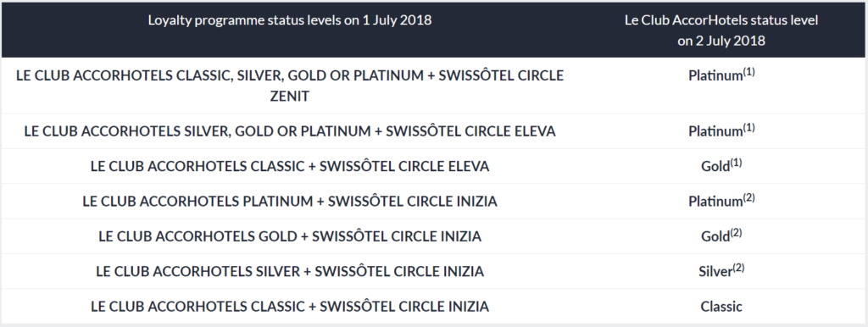Click the 'Loyalty programme status levels on 1 July 2018' header
868x327 pixels.
tap(290, 20)
